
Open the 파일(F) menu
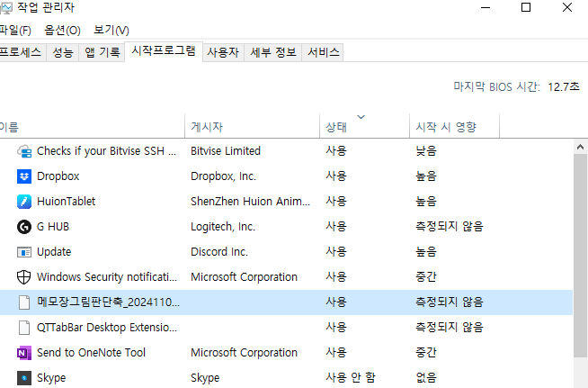coord(15,30)
